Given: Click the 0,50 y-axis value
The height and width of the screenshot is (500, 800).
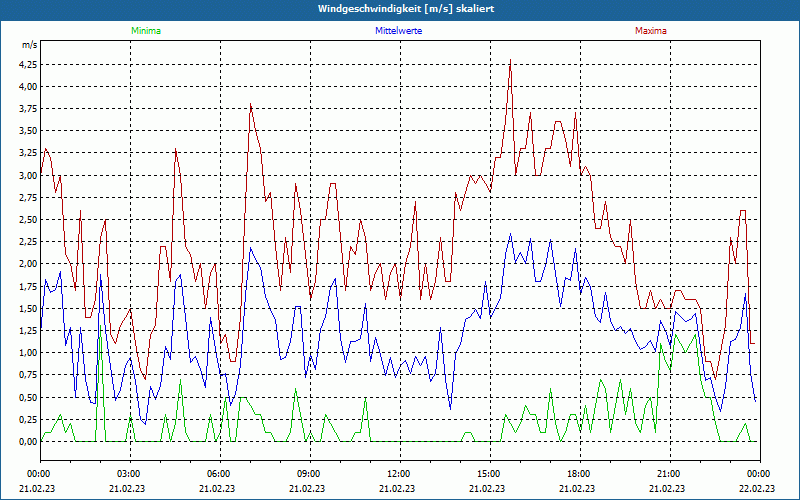Looking at the screenshot, I should coord(28,397).
